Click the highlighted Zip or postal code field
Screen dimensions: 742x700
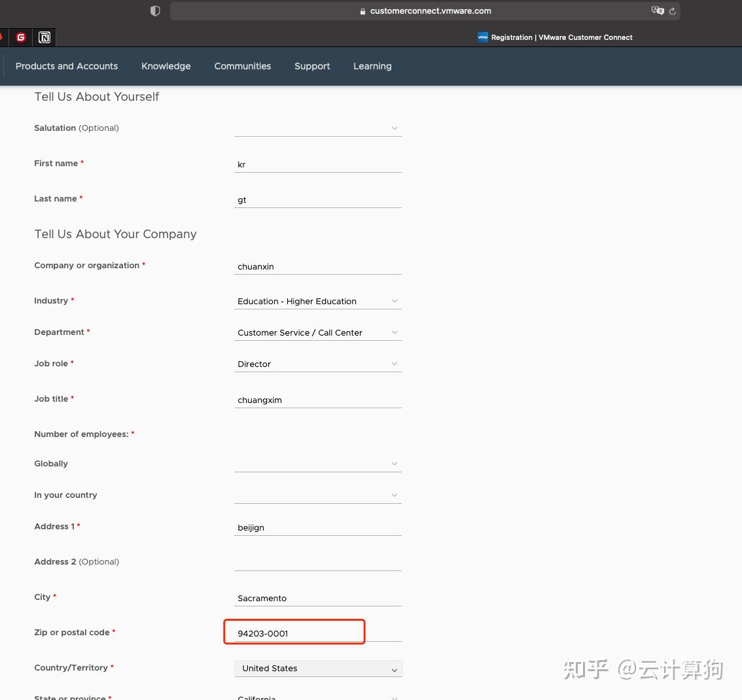pos(294,631)
